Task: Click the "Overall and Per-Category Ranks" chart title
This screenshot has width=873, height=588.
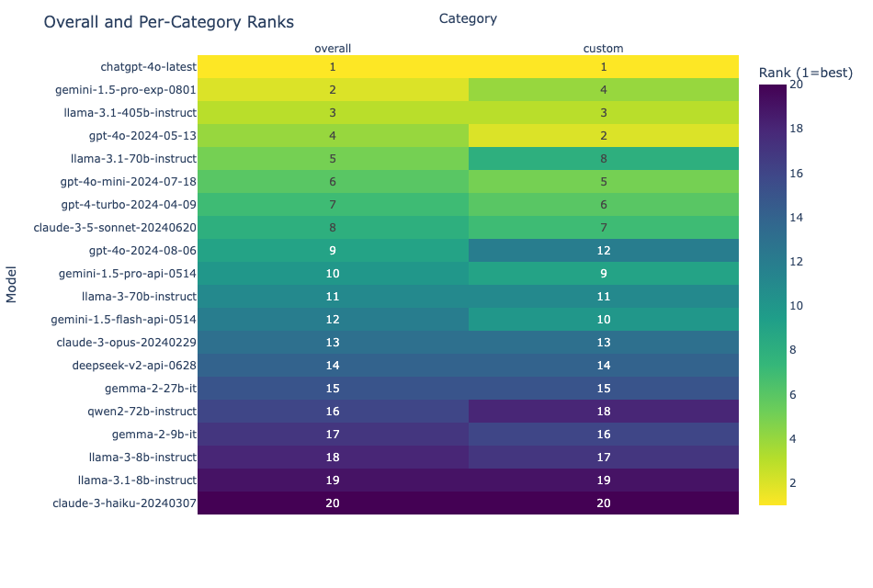Action: [169, 22]
